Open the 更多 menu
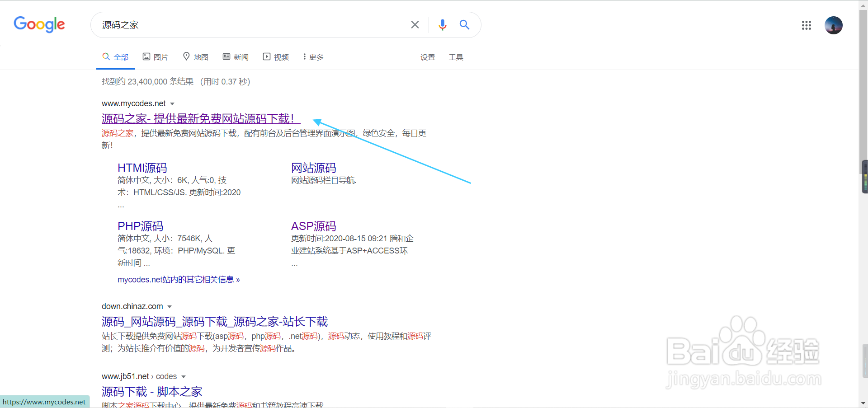 click(x=313, y=57)
